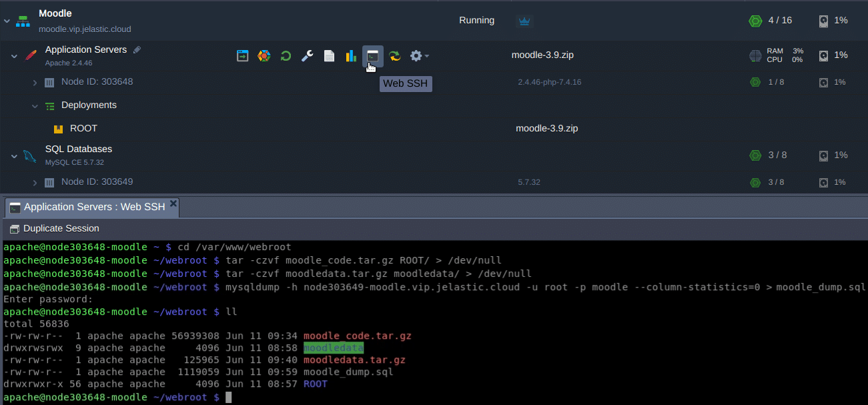Click moodledata.tar.gz in terminal listing
868x405 pixels.
coord(354,360)
